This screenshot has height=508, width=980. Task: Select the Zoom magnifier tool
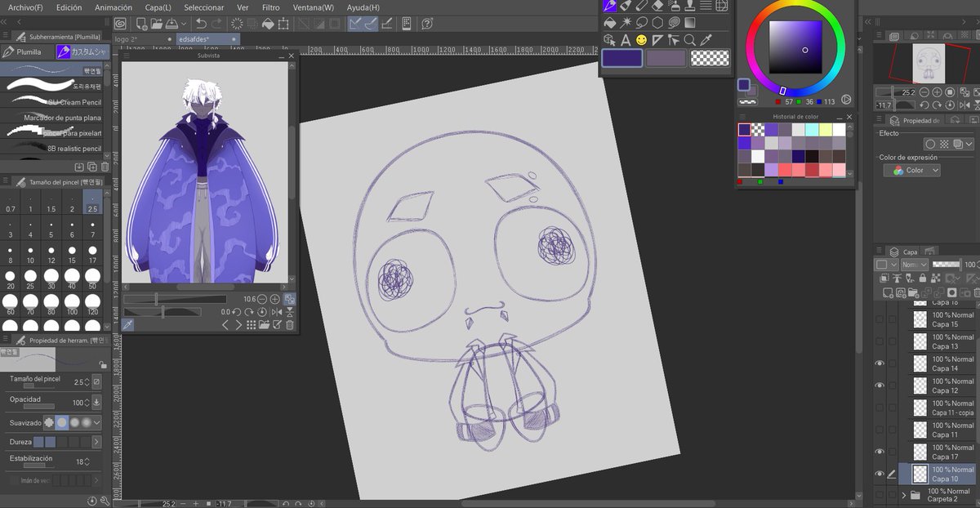tap(690, 39)
